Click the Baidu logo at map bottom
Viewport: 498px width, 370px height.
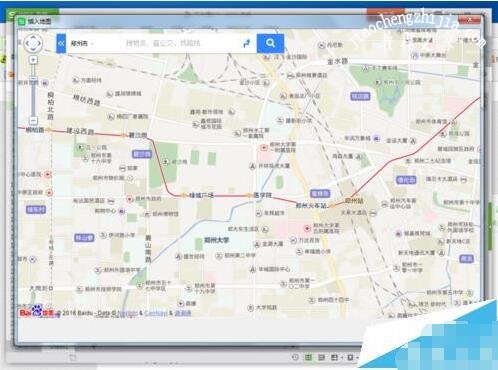[37, 311]
